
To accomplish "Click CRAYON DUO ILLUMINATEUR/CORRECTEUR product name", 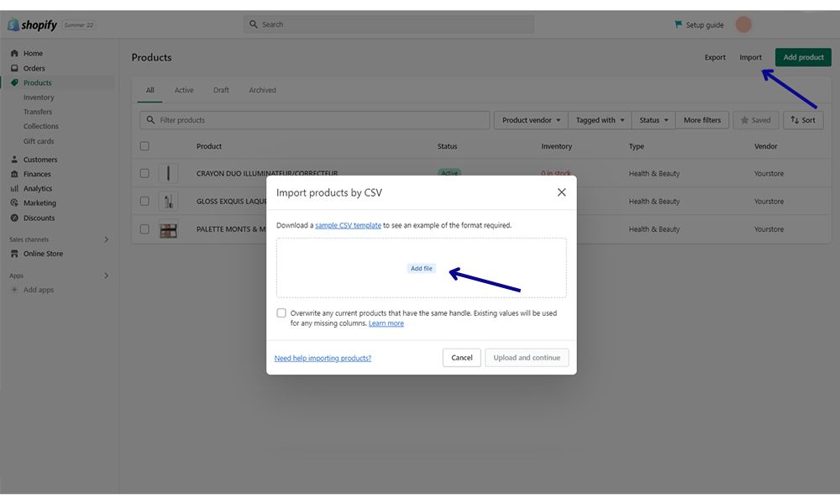I will pos(267,173).
